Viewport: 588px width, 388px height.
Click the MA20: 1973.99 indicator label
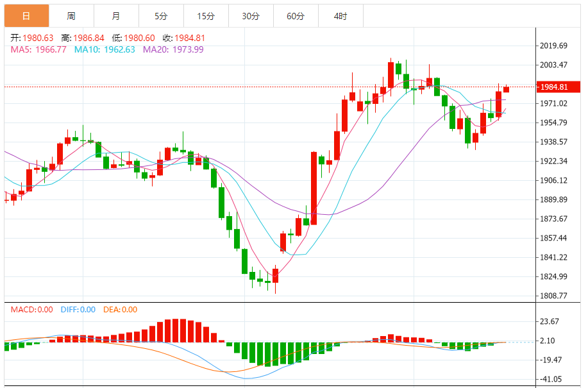[x=173, y=49]
